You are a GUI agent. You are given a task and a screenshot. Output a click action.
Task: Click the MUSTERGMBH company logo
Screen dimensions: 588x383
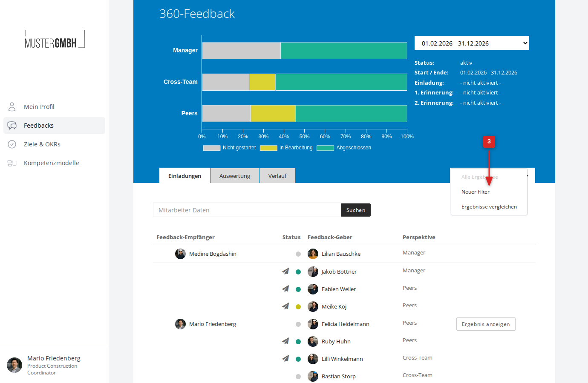point(55,39)
